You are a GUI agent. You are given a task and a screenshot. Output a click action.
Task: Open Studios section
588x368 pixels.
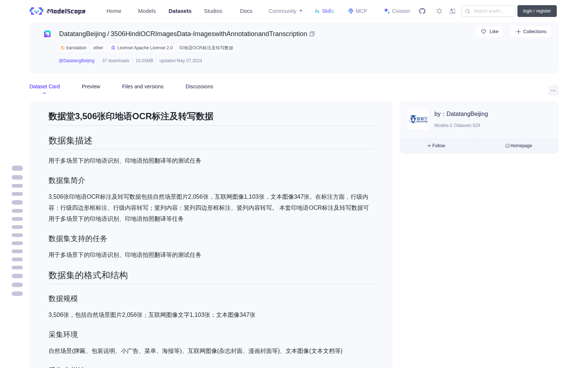click(x=213, y=11)
